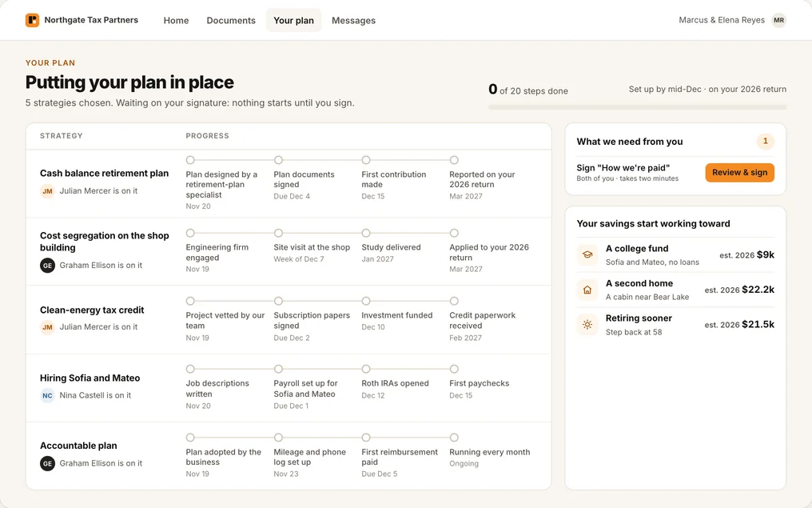Image resolution: width=812 pixels, height=508 pixels.
Task: Click the second home house icon
Action: pos(587,290)
